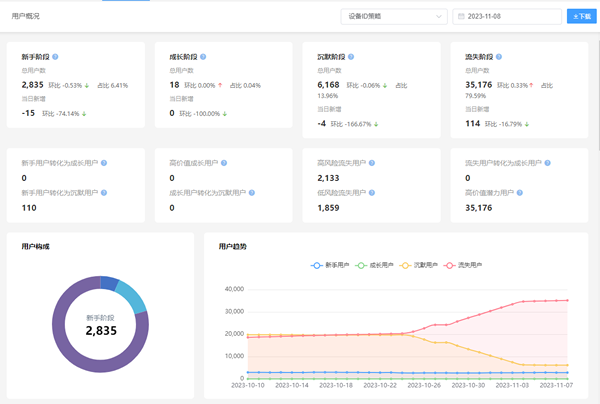Click the calendar icon in date field

(461, 16)
